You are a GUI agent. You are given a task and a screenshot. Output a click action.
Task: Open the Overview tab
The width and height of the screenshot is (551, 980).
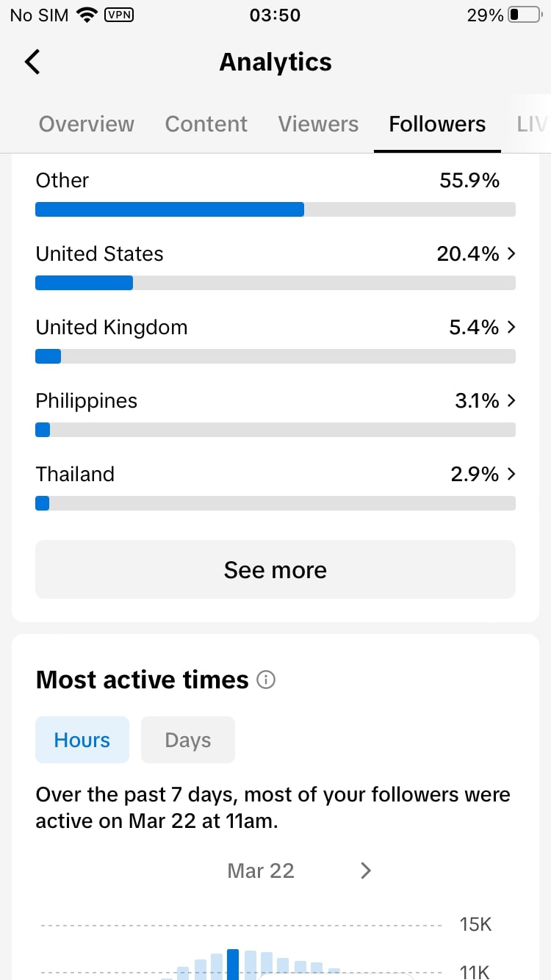pos(87,124)
